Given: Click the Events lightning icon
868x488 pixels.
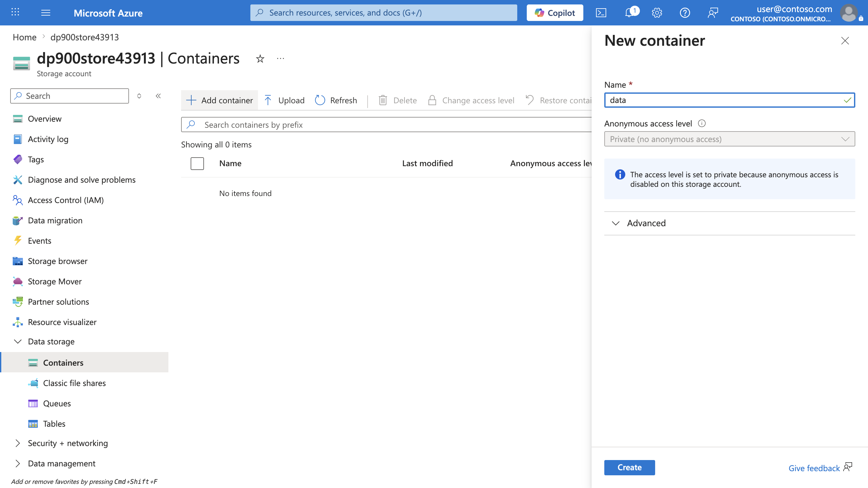Looking at the screenshot, I should click(17, 241).
